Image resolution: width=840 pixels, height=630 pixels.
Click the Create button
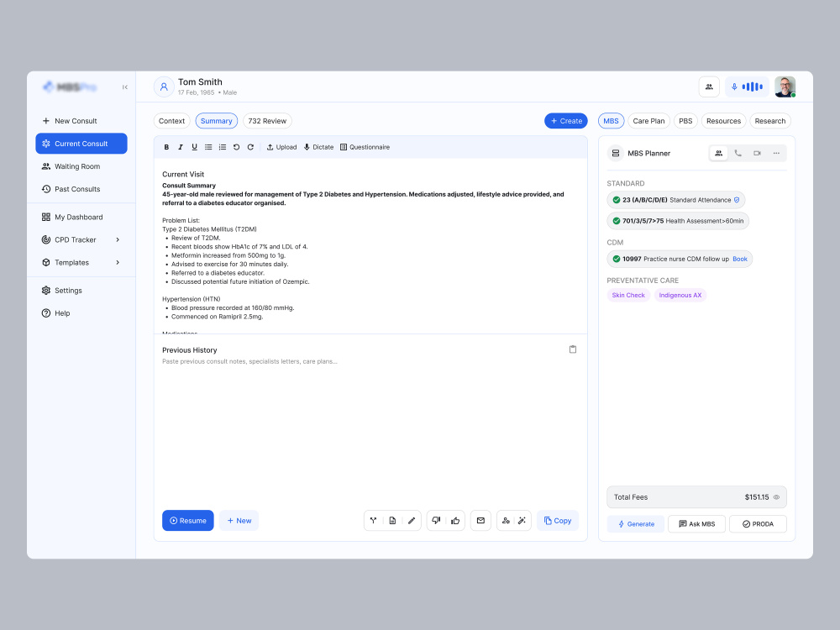coord(566,121)
